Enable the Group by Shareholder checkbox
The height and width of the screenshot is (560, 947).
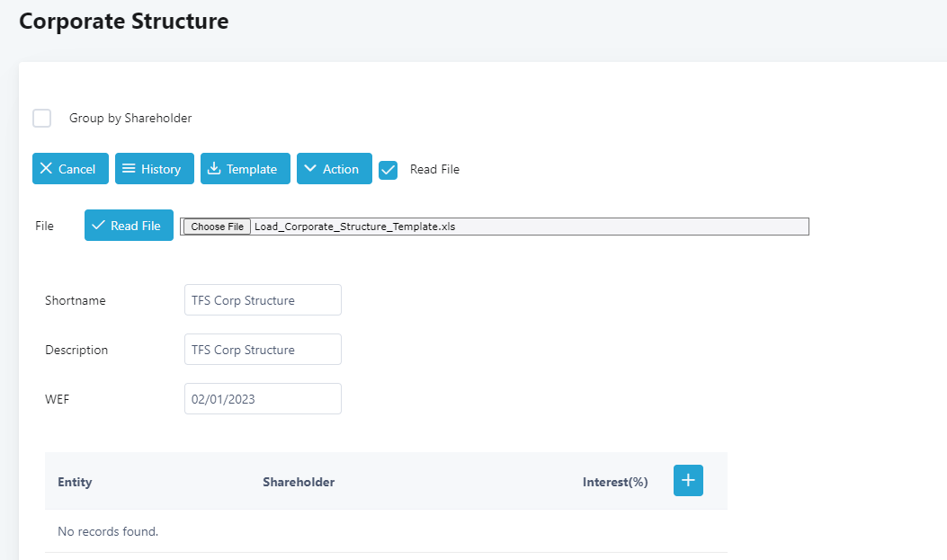point(41,118)
